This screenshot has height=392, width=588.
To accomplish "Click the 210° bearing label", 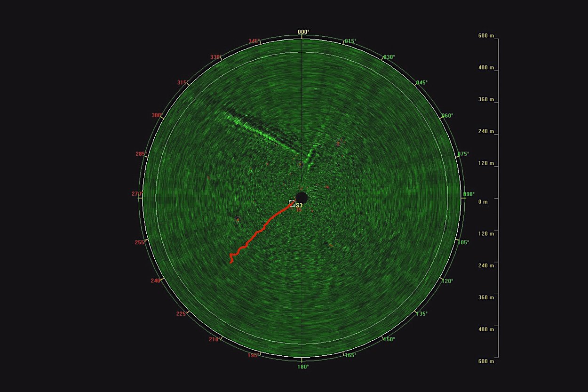I will pyautogui.click(x=214, y=339).
